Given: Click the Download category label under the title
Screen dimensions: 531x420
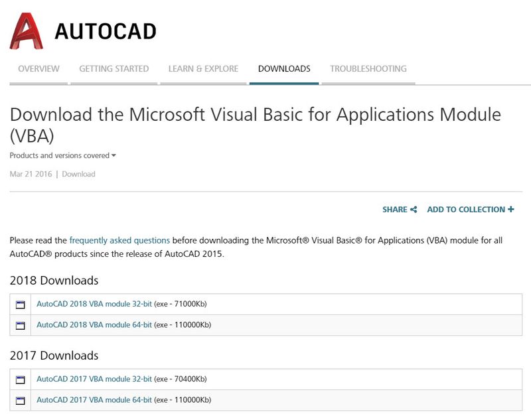Looking at the screenshot, I should point(78,175).
